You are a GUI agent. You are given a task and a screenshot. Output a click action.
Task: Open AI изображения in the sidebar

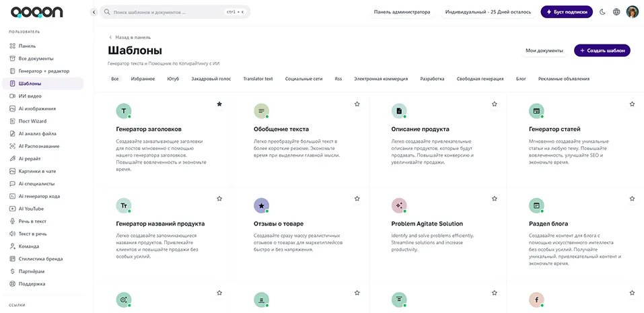click(37, 108)
